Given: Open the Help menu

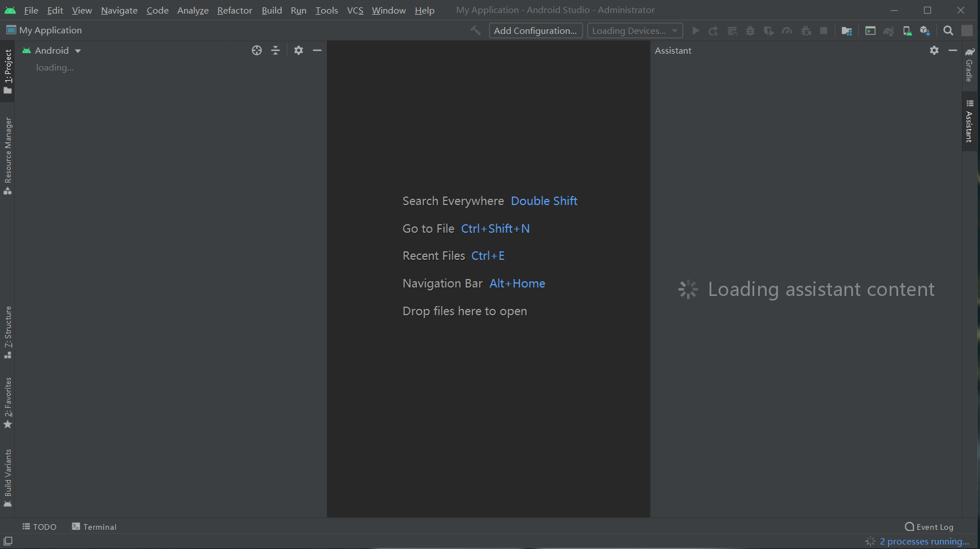Looking at the screenshot, I should pyautogui.click(x=425, y=10).
